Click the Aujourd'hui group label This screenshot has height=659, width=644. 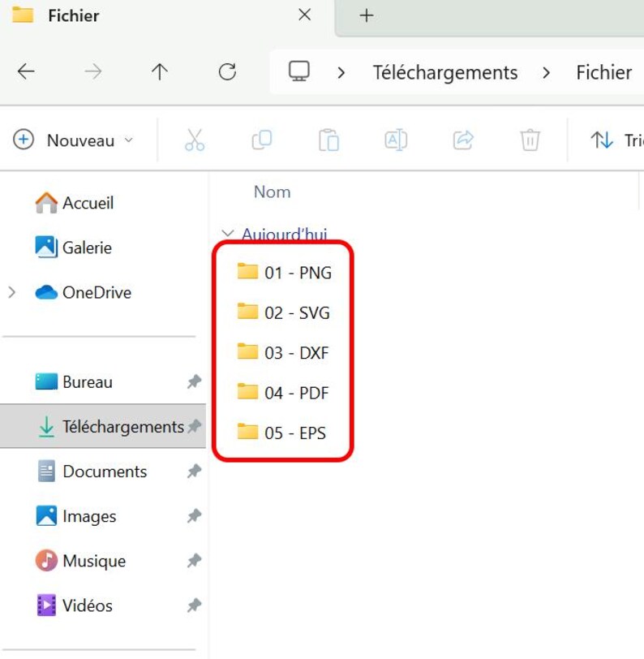tap(285, 234)
